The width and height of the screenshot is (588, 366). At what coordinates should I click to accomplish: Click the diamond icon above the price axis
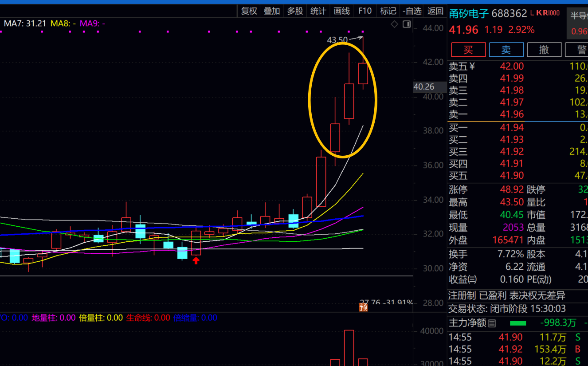[394, 24]
